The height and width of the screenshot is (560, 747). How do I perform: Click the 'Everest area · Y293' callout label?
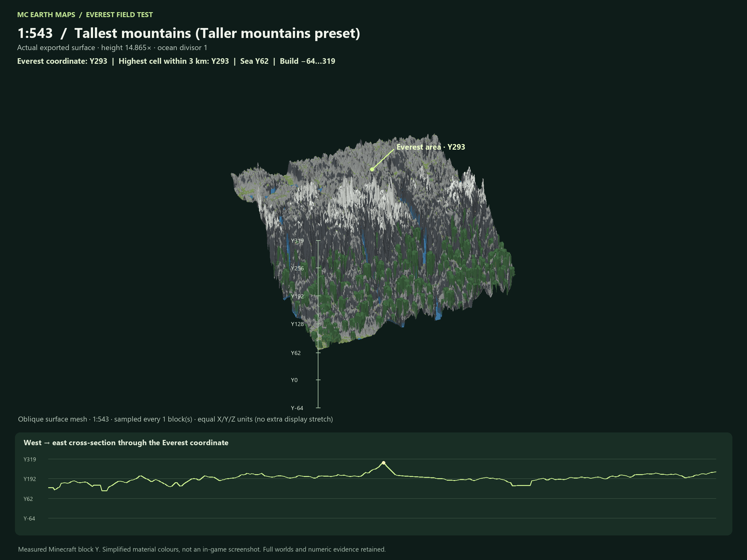(x=430, y=147)
